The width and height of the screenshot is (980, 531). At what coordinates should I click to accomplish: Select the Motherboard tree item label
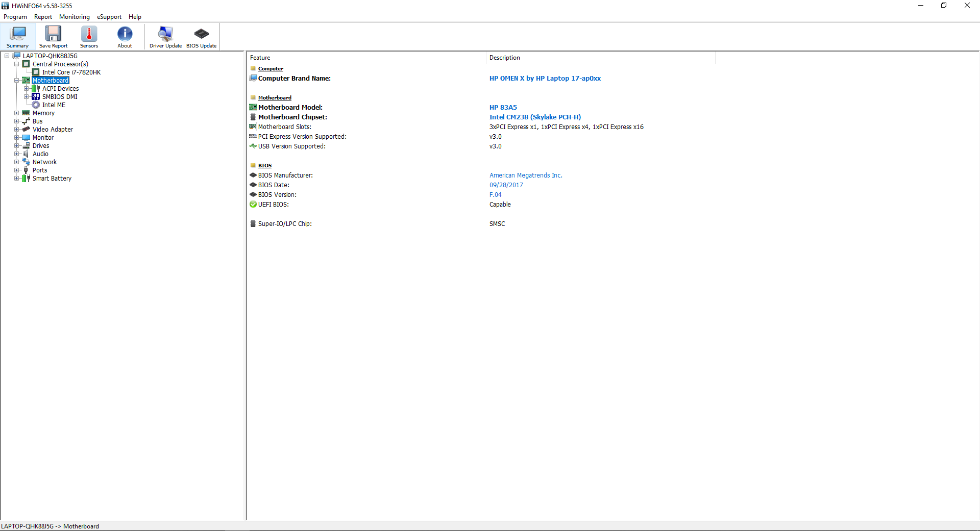point(51,81)
